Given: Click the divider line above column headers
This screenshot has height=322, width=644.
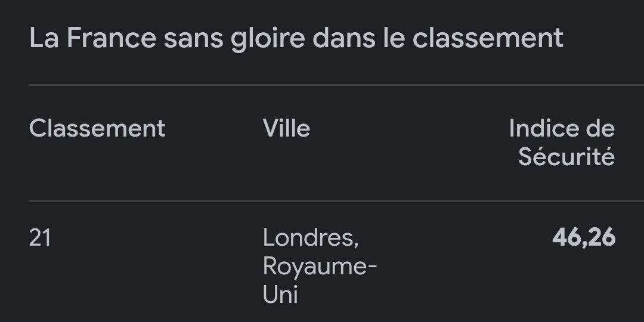Looking at the screenshot, I should pyautogui.click(x=336, y=85).
